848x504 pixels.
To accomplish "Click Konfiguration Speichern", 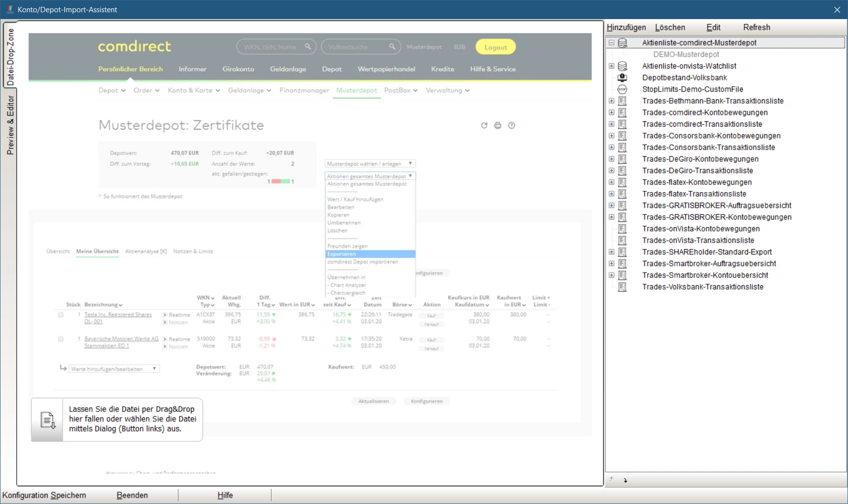I will coord(44,495).
